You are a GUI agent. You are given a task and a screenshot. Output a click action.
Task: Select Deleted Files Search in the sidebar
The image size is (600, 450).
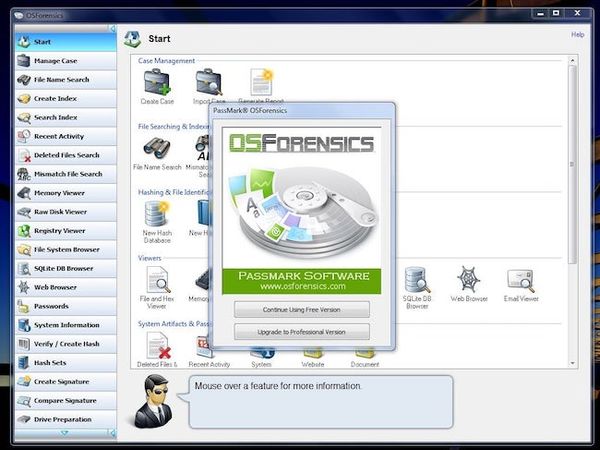click(x=66, y=155)
